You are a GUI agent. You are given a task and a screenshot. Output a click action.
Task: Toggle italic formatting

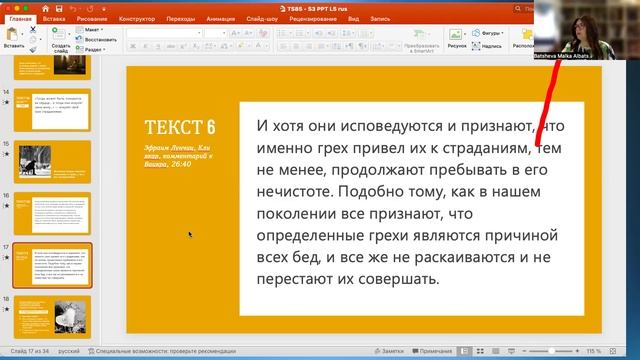[145, 47]
